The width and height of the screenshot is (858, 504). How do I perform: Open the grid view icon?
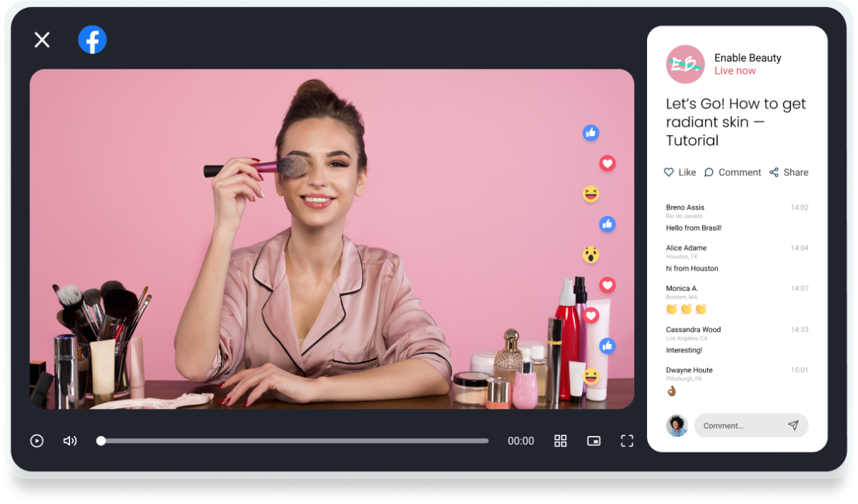point(561,440)
